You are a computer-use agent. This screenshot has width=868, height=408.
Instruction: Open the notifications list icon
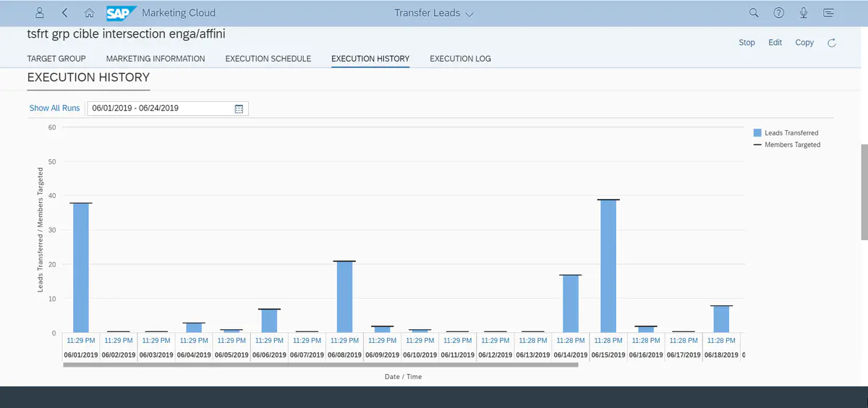pos(829,13)
